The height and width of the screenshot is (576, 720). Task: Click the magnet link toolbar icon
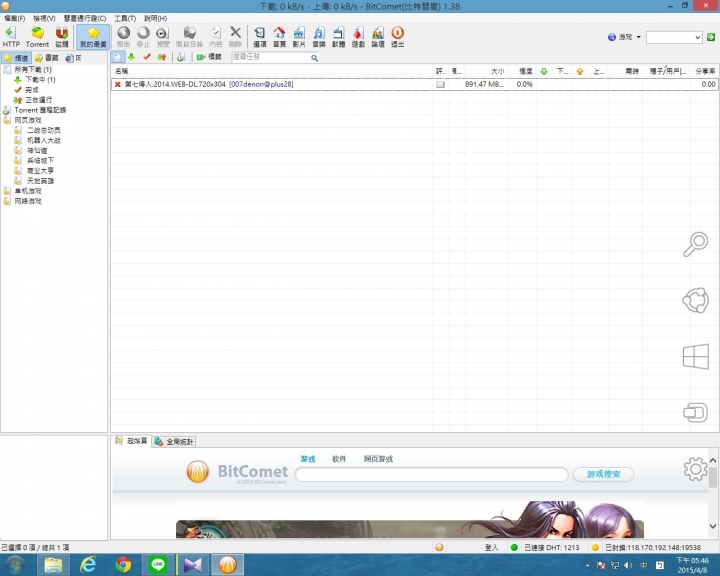tap(62, 37)
